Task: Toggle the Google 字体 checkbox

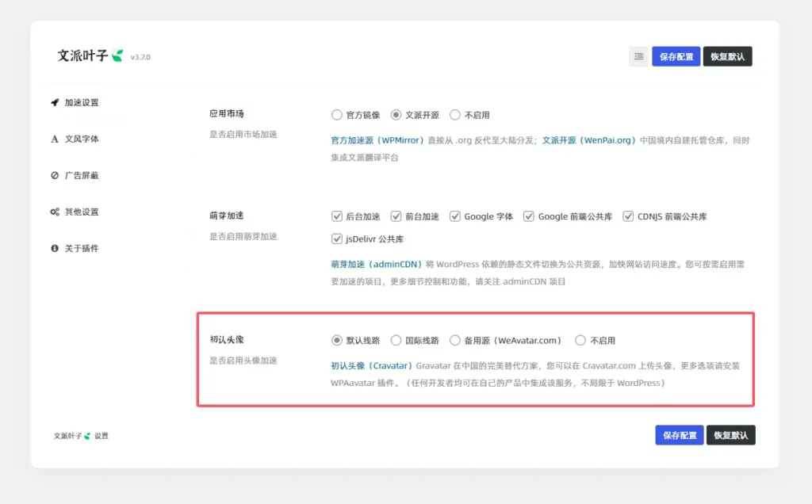Action: click(455, 216)
